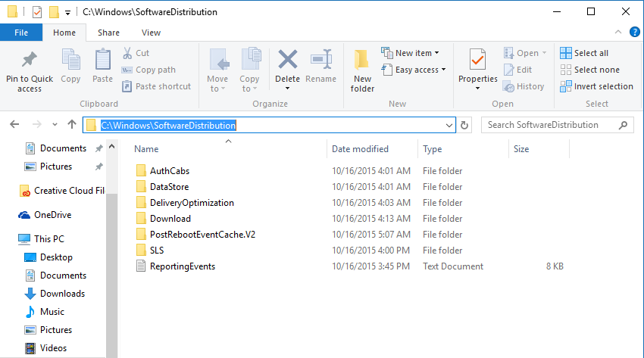Click the Paste icon in Clipboard group
This screenshot has height=358, width=644.
(x=102, y=62)
